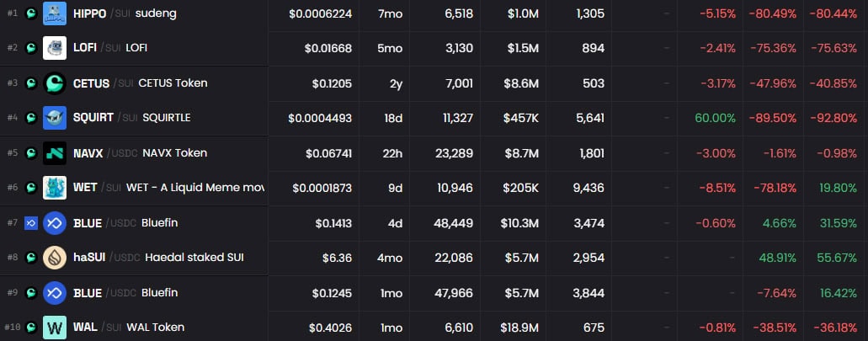The width and height of the screenshot is (868, 341).
Task: Click the CETUS price $0.1205
Action: click(x=332, y=83)
